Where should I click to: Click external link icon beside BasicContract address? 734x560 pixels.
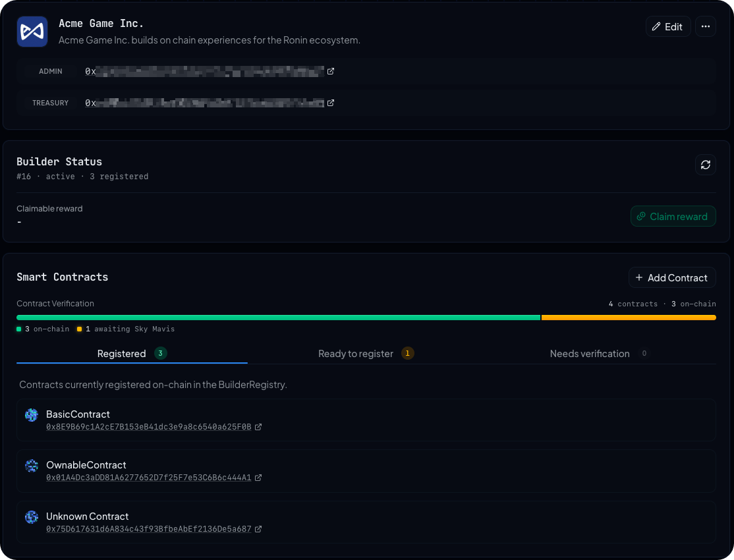(x=258, y=427)
